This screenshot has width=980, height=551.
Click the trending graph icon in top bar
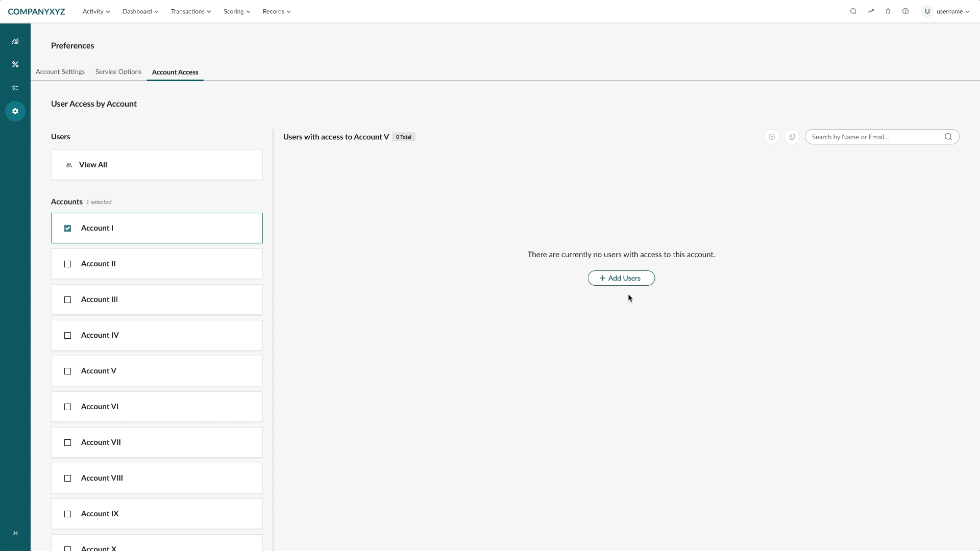coord(871,11)
